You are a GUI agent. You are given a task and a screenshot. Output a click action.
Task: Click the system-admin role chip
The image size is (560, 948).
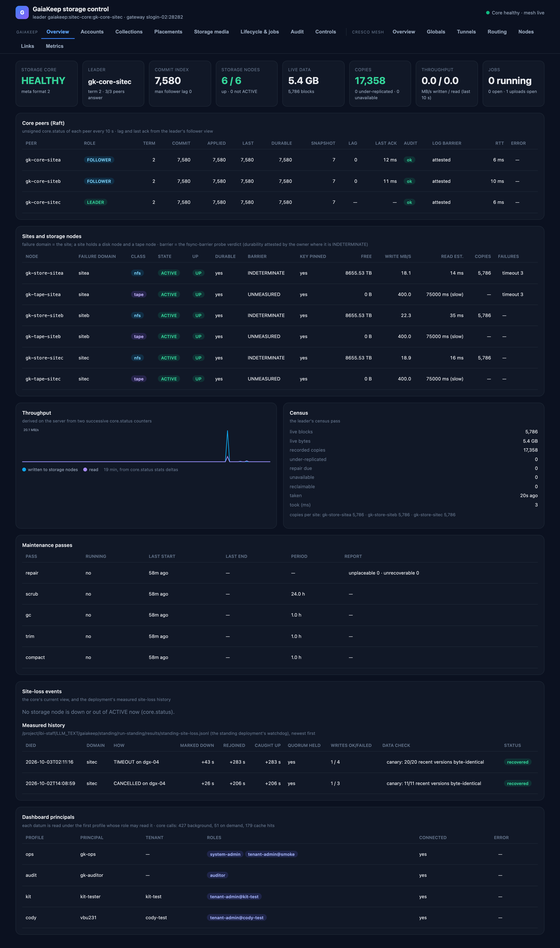[x=225, y=854]
